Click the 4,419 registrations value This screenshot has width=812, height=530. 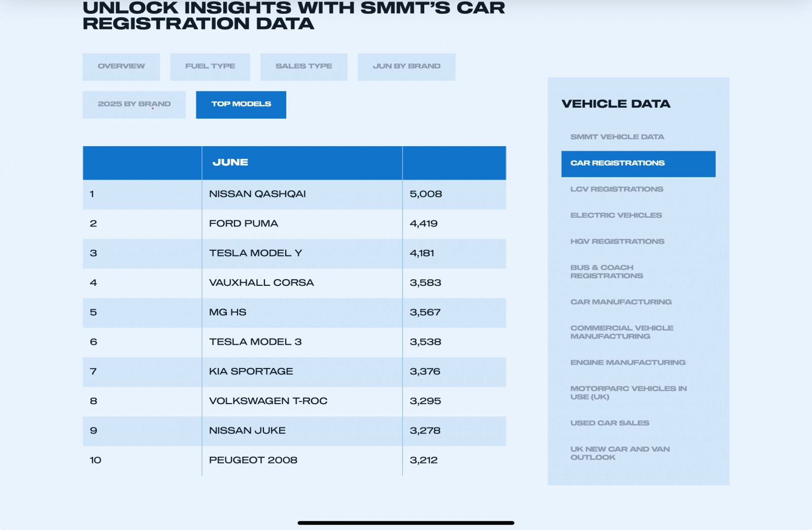(424, 224)
